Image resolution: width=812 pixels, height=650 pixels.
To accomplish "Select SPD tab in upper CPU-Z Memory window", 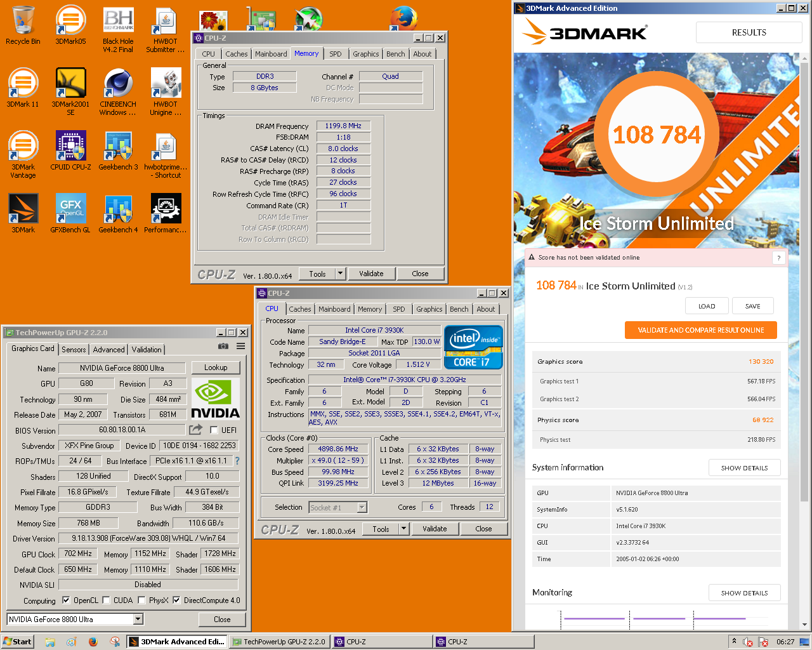I will click(x=336, y=54).
